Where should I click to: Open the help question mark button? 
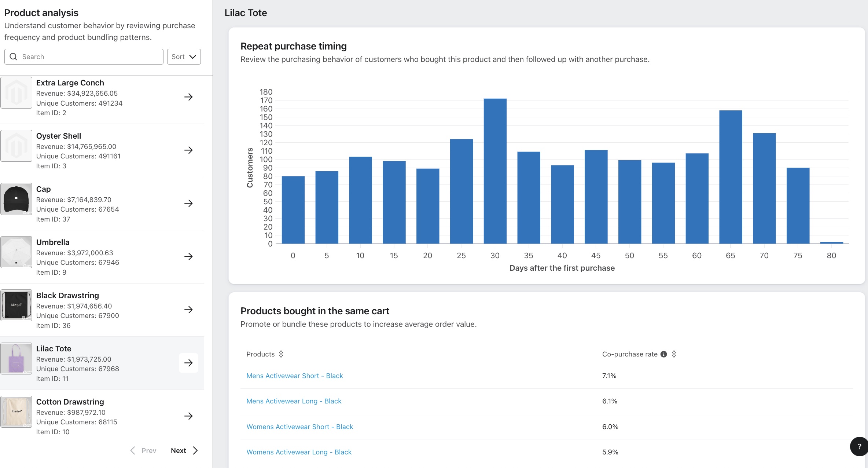pos(860,446)
